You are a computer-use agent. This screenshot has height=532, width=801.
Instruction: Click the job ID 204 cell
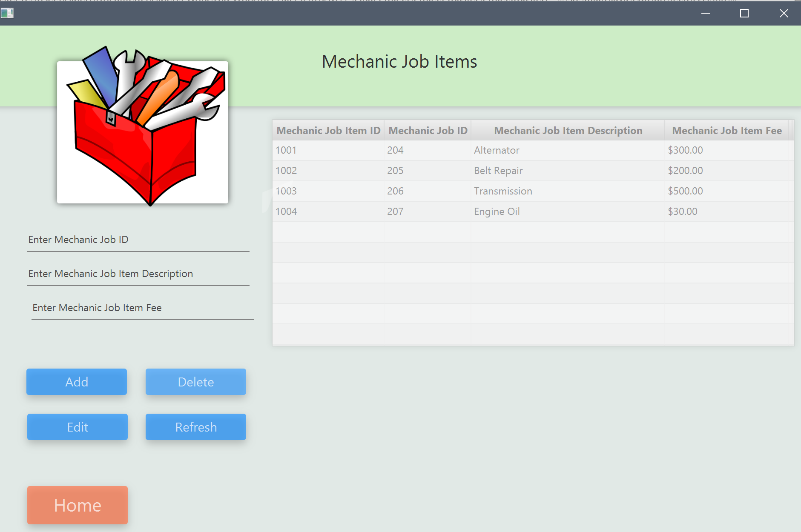(428, 150)
